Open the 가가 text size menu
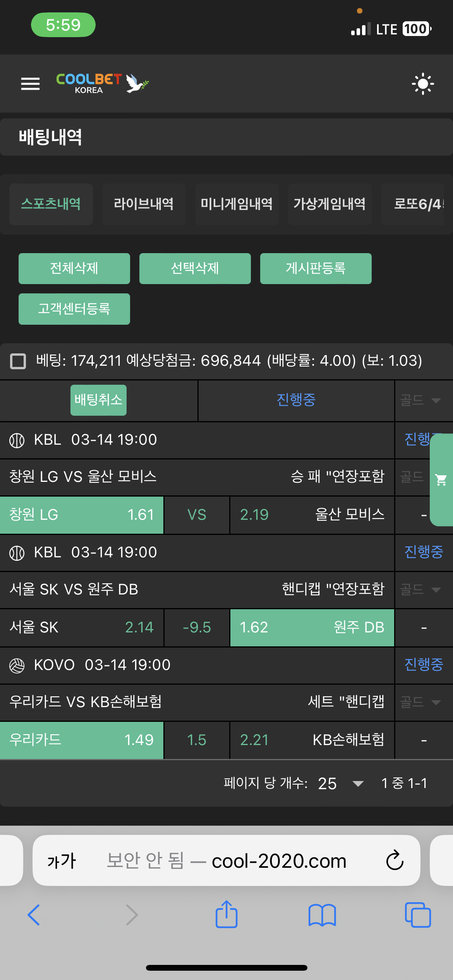Image resolution: width=453 pixels, height=980 pixels. coord(62,861)
